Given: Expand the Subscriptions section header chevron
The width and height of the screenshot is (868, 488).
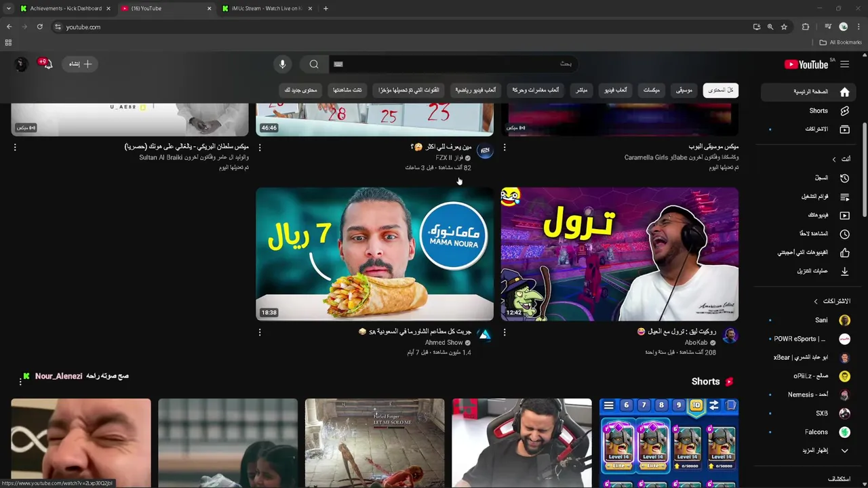Looking at the screenshot, I should tap(816, 301).
